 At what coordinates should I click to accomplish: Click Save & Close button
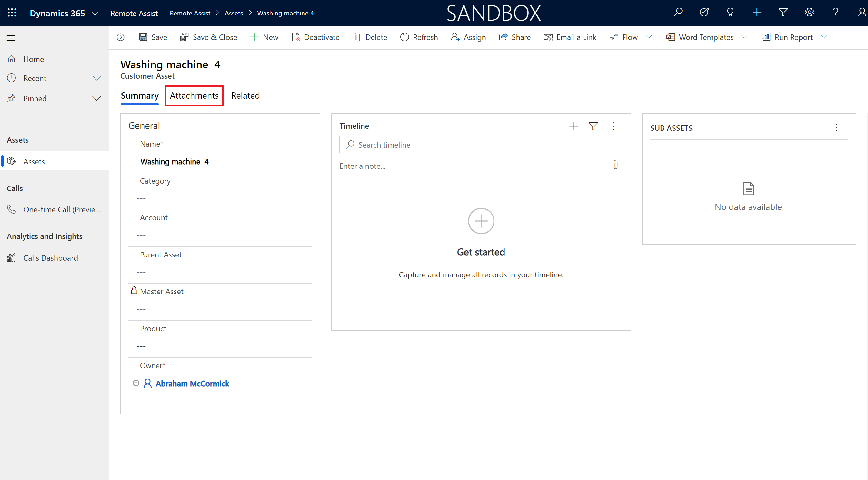pos(209,37)
